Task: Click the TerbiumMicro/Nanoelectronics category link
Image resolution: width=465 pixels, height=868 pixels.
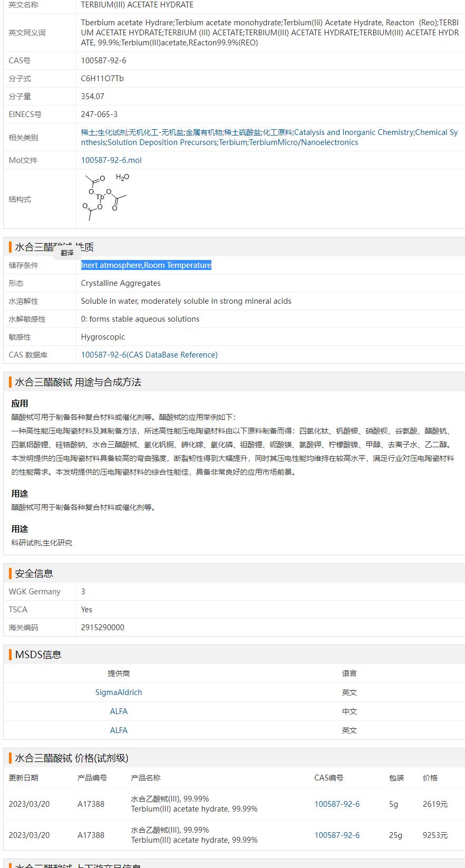Action: click(303, 142)
